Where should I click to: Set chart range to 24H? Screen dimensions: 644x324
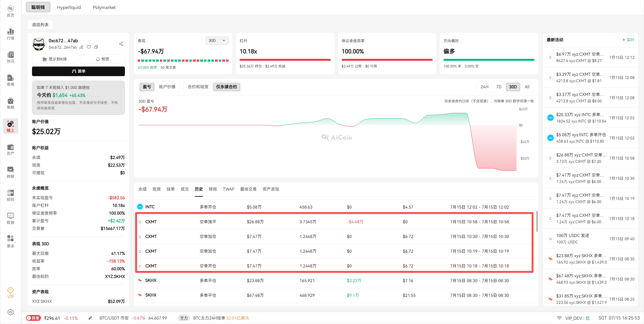coord(485,87)
